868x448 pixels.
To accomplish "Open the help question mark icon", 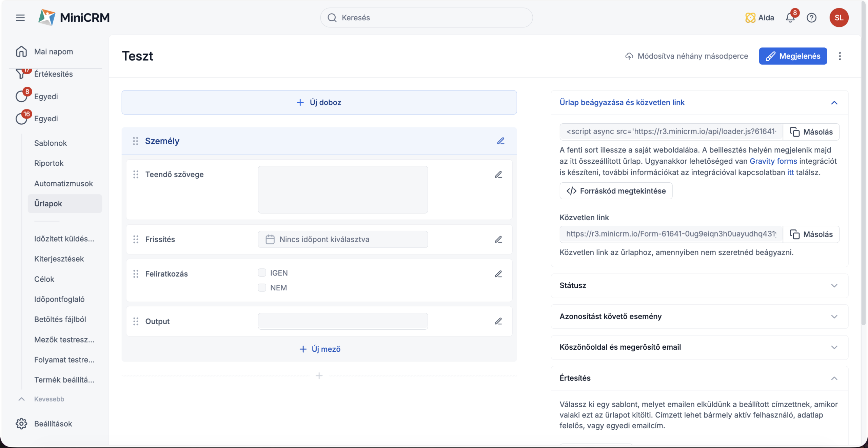I will pyautogui.click(x=811, y=18).
